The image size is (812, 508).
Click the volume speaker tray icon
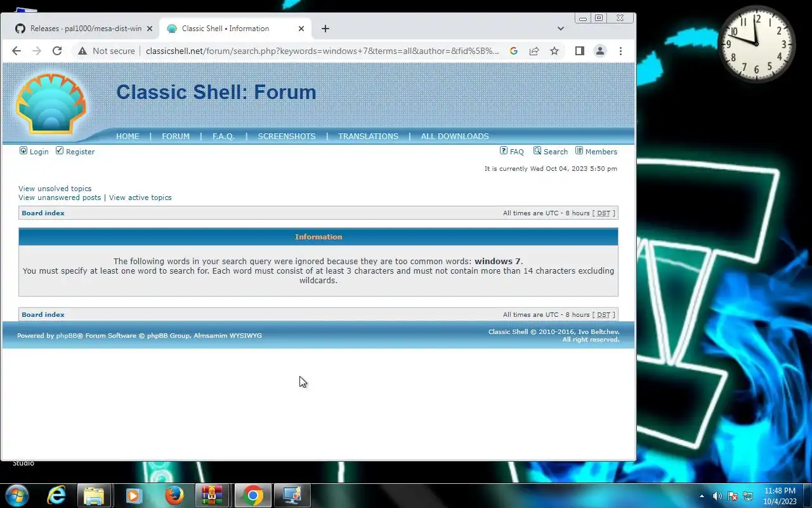pyautogui.click(x=717, y=496)
